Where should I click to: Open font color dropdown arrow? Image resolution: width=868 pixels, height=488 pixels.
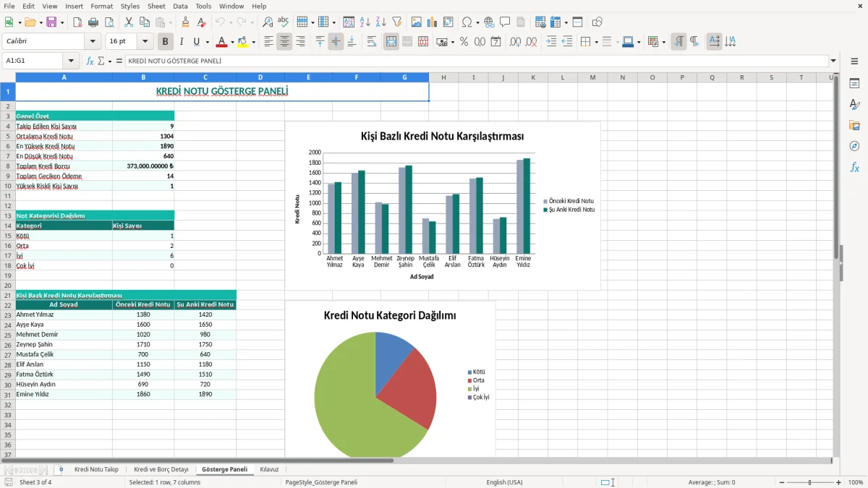[232, 42]
